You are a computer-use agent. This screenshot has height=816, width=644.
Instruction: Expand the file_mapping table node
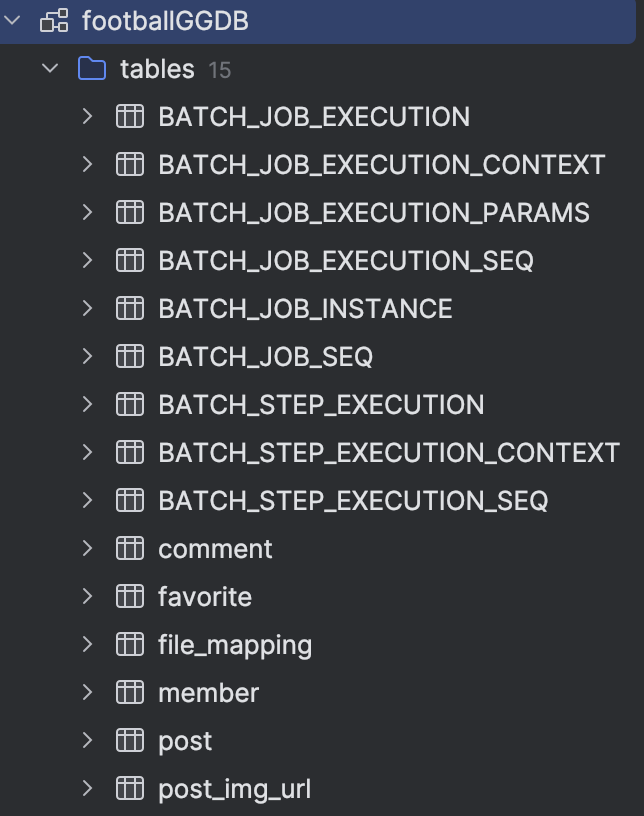[x=87, y=645]
